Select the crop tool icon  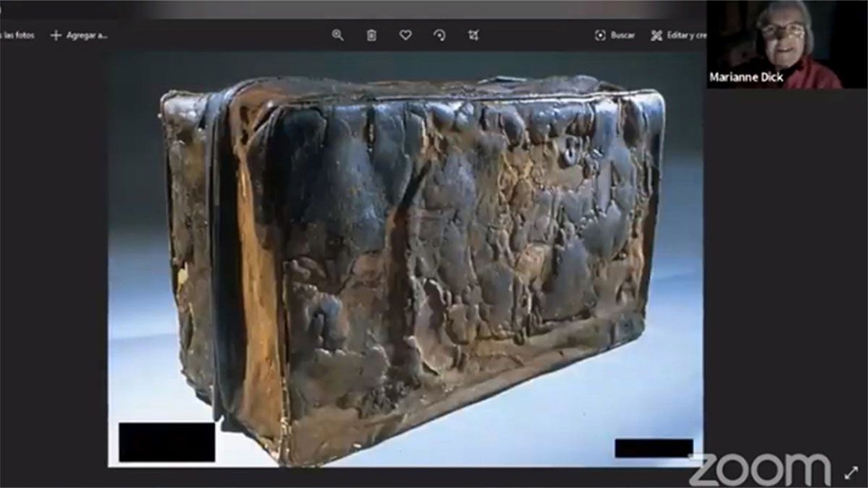(x=473, y=35)
